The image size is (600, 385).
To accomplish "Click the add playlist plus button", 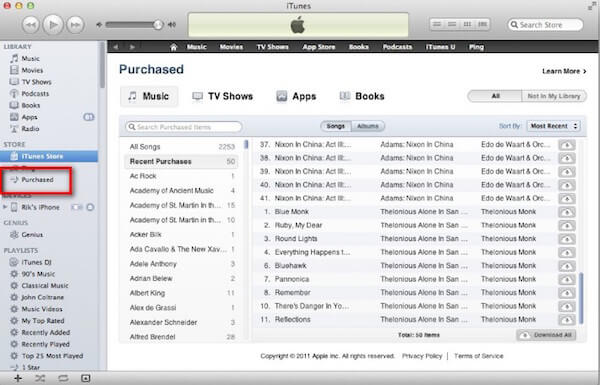I will coord(18,378).
